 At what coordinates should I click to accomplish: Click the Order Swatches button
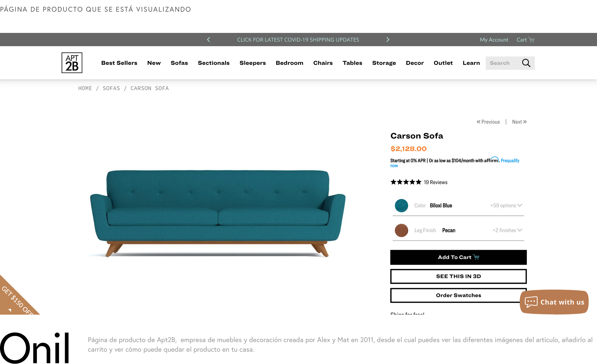point(458,295)
